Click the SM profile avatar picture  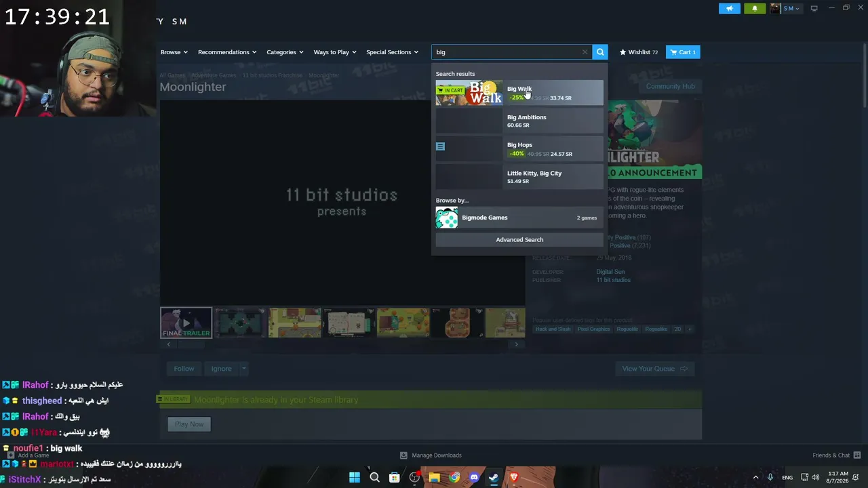776,8
